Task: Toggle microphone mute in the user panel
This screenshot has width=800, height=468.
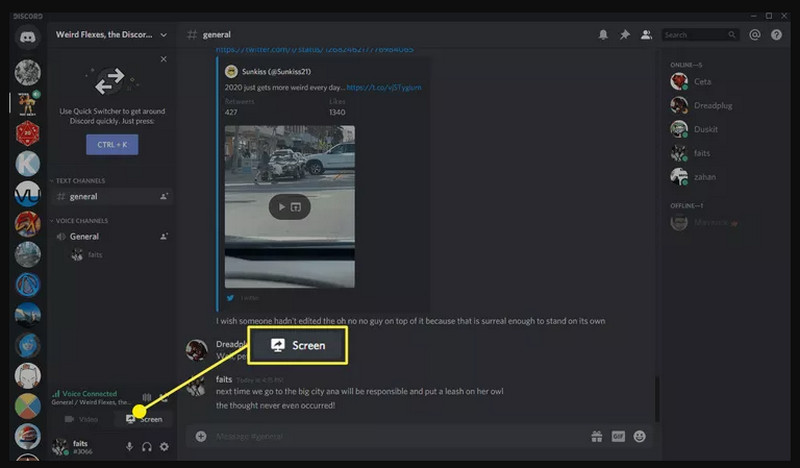Action: pyautogui.click(x=129, y=446)
